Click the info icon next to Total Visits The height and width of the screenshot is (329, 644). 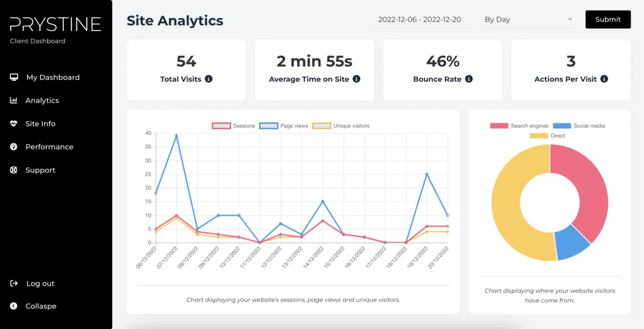click(209, 79)
